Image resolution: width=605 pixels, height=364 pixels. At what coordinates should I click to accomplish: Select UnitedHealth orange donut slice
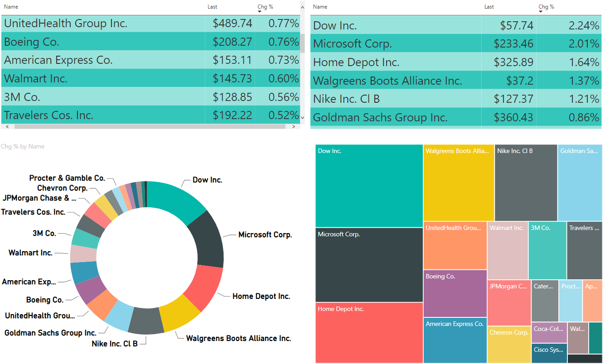click(102, 304)
